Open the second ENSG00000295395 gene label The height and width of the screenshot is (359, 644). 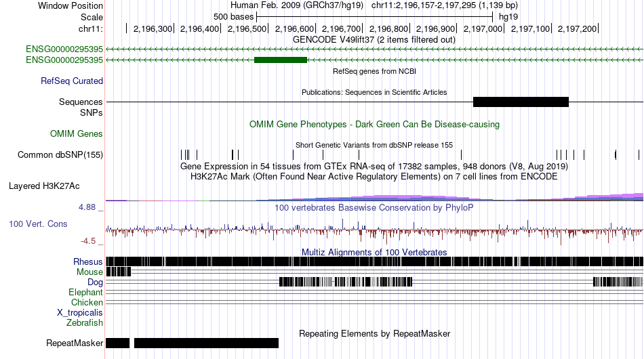click(x=64, y=60)
